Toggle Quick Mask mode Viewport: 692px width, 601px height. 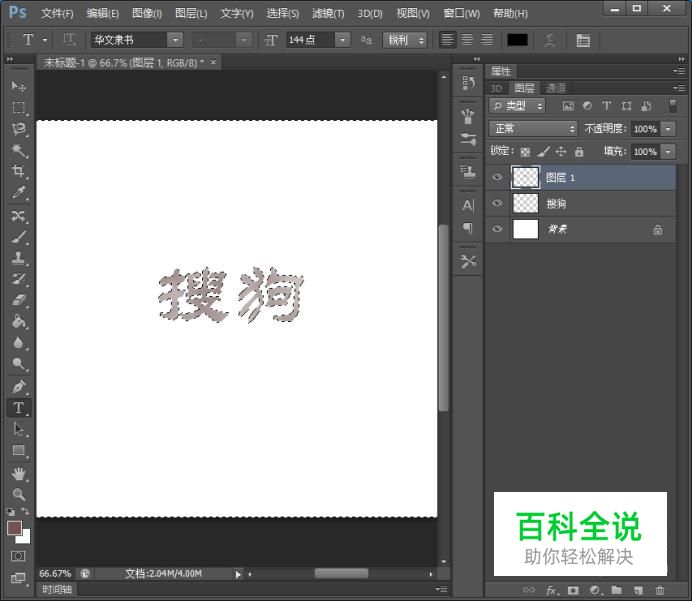(x=18, y=556)
